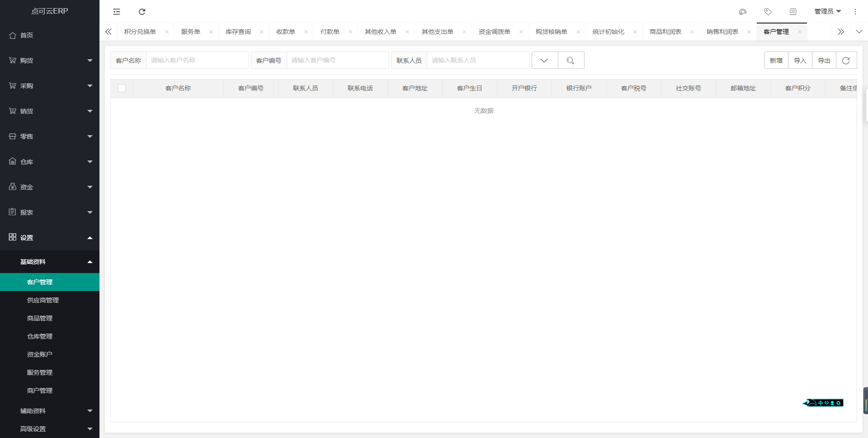This screenshot has width=868, height=438.
Task: Click the layout toggle icon beside refresh
Action: tap(117, 12)
